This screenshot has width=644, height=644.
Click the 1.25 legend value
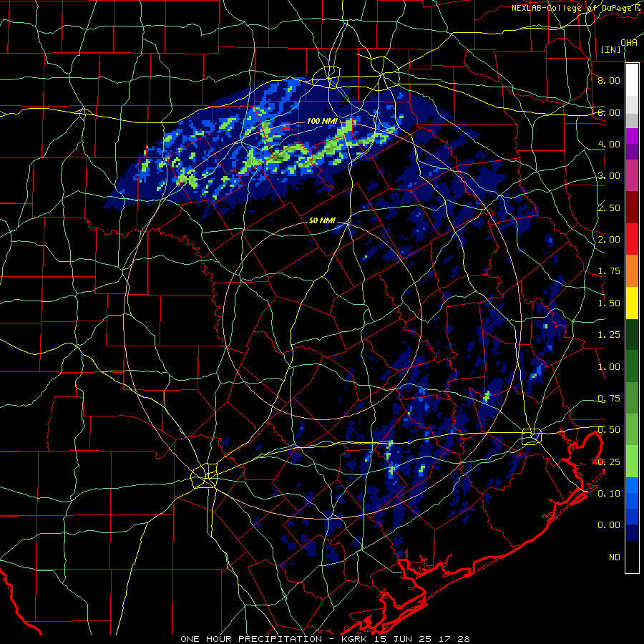609,335
